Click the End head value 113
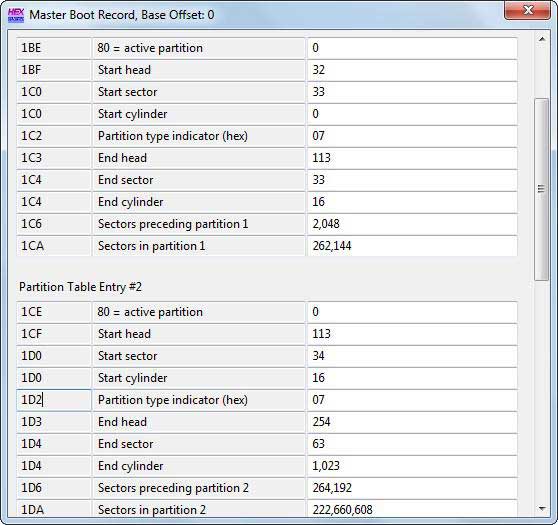Screen dimensions: 558x525 coord(412,158)
